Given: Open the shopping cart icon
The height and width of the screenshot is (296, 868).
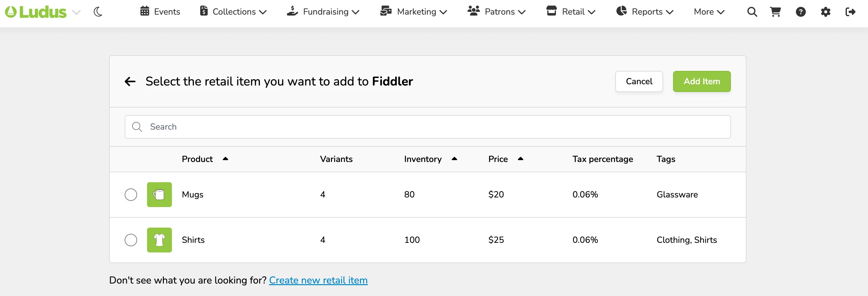Looking at the screenshot, I should [x=775, y=12].
